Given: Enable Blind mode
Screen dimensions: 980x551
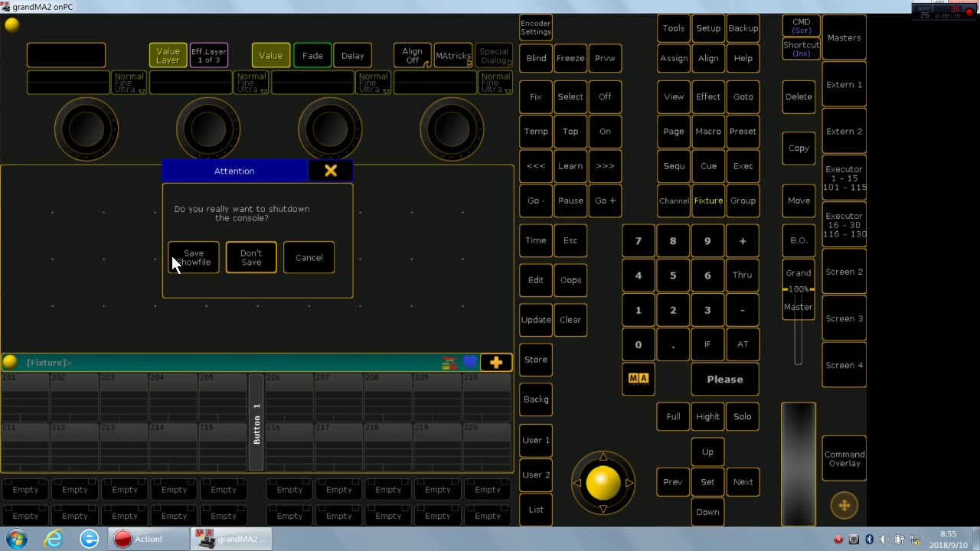Looking at the screenshot, I should pyautogui.click(x=536, y=58).
